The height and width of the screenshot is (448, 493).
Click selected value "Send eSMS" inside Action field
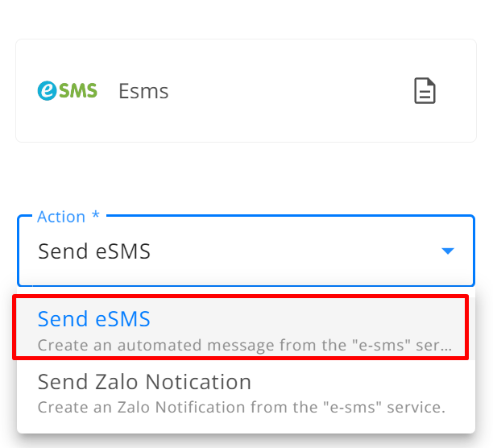(94, 251)
